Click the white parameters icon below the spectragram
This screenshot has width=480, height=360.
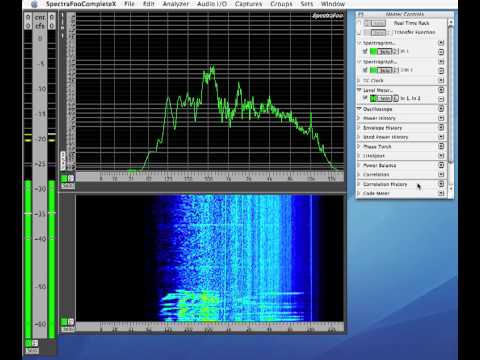[71, 322]
